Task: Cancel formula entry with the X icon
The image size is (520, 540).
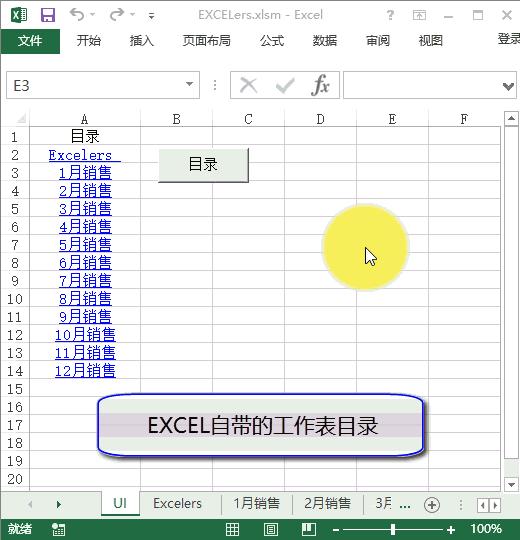Action: [248, 85]
